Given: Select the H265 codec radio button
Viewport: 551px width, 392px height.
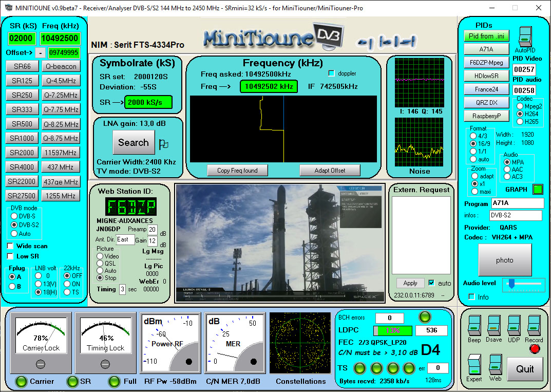Looking at the screenshot, I should tap(520, 122).
